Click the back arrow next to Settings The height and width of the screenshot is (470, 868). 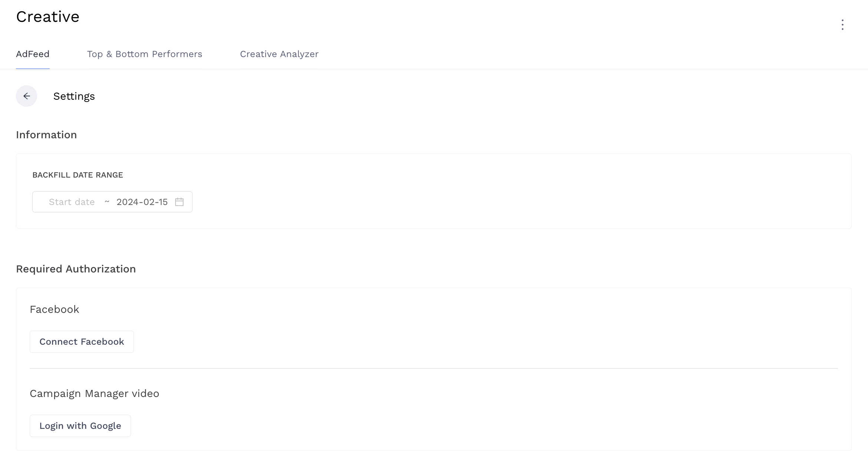coord(26,96)
